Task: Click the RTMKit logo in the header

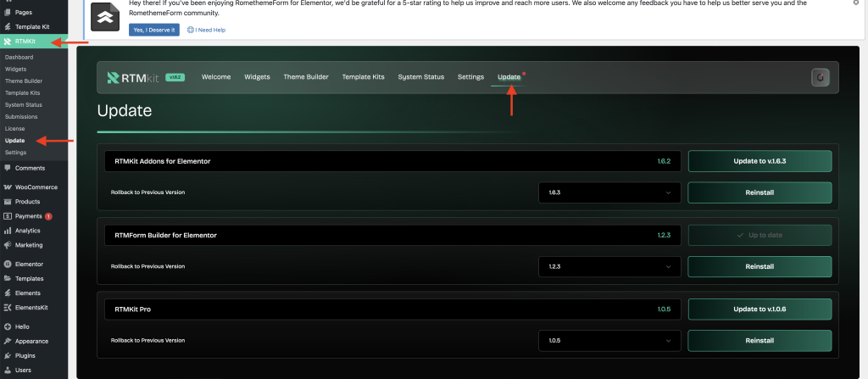Action: point(133,77)
